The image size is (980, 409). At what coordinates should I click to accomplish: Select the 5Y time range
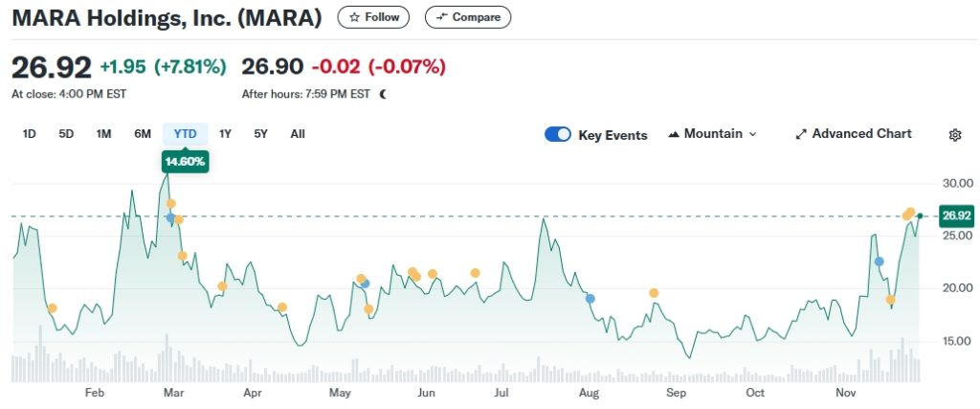coord(260,134)
